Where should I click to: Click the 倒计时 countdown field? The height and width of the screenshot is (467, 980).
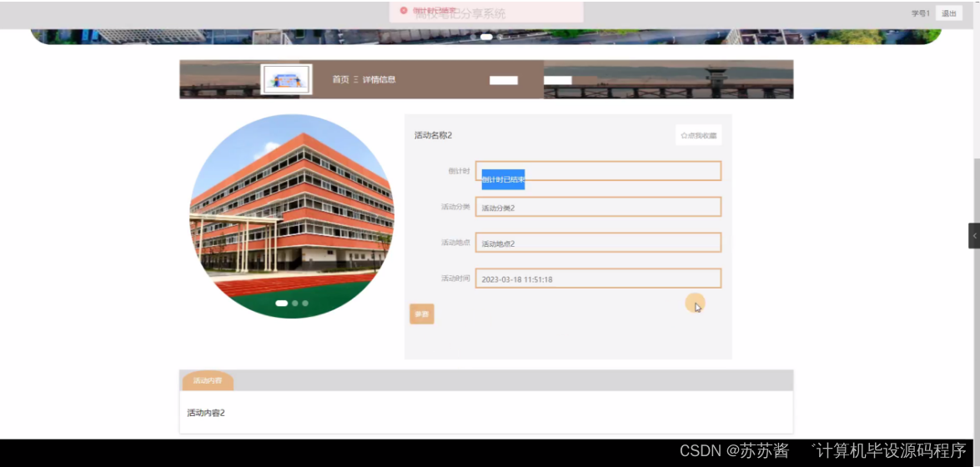pos(598,171)
